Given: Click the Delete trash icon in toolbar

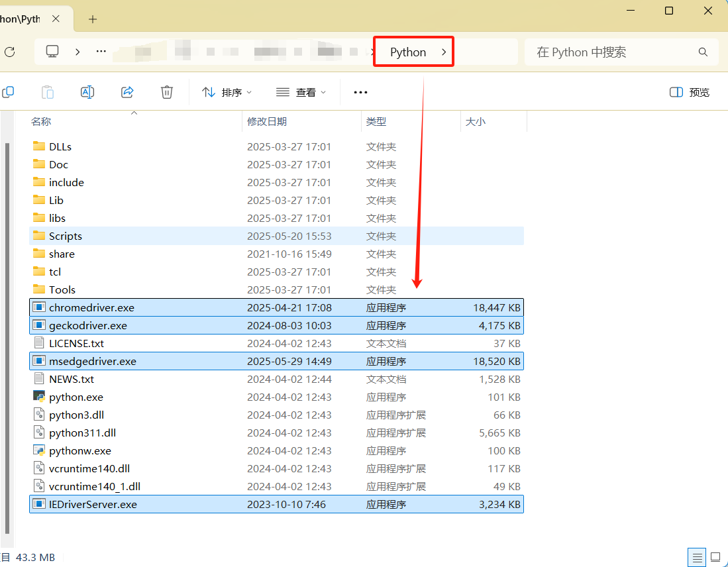Looking at the screenshot, I should 167,92.
